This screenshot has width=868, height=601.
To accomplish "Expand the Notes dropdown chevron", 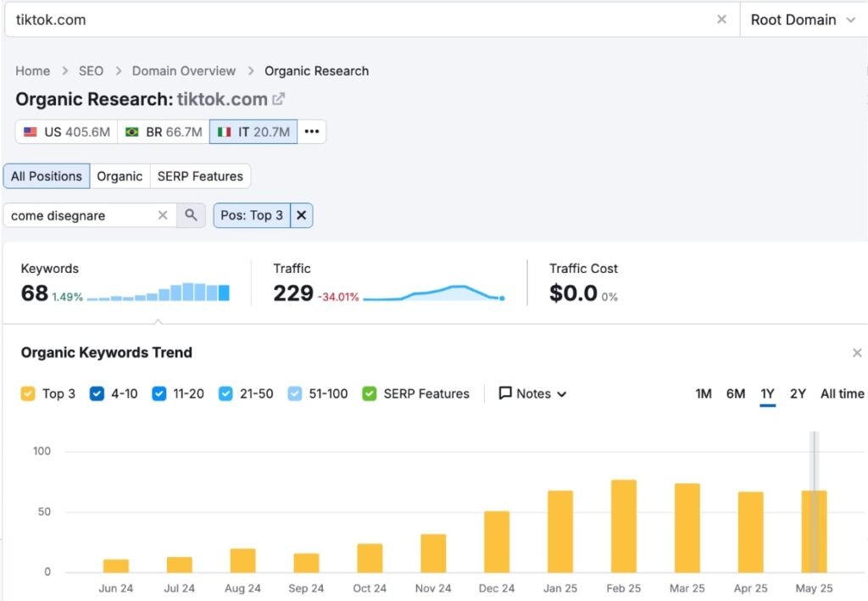I will pyautogui.click(x=562, y=394).
